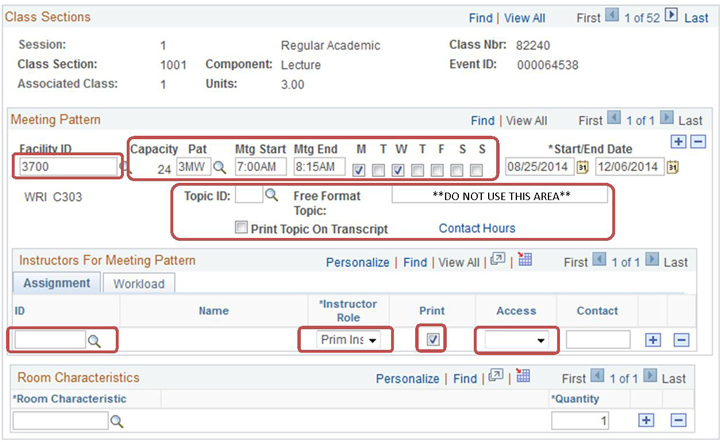Select the Assignment tab
The image size is (720, 442).
pos(57,283)
